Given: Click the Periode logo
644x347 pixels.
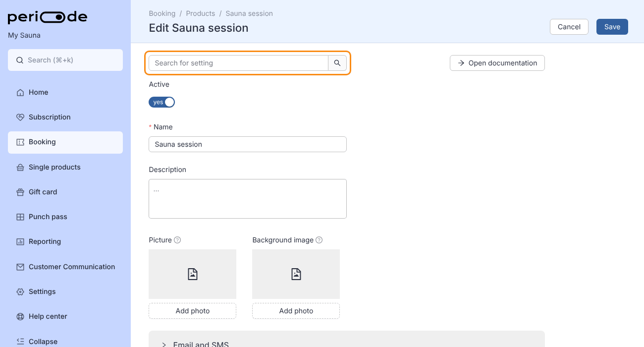Looking at the screenshot, I should (48, 17).
